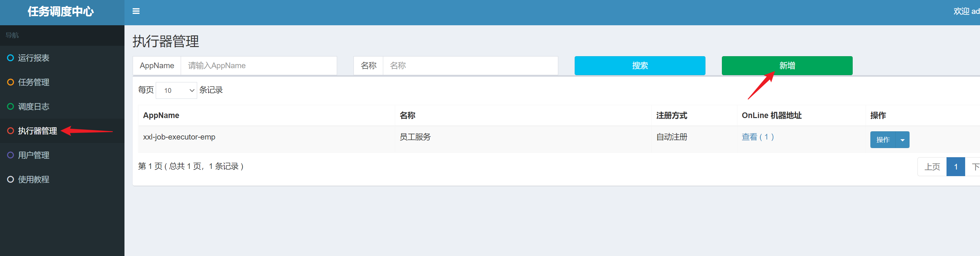Click the AppName search input field
Viewport: 980px width, 256px height.
[x=259, y=65]
